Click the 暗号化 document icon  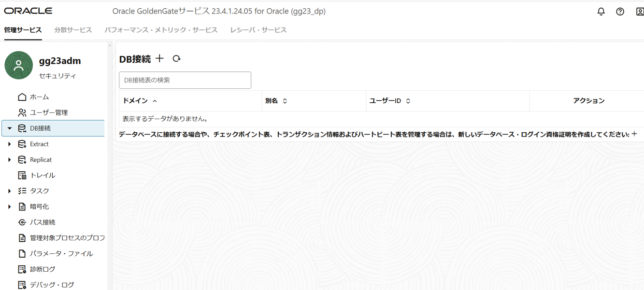22,207
